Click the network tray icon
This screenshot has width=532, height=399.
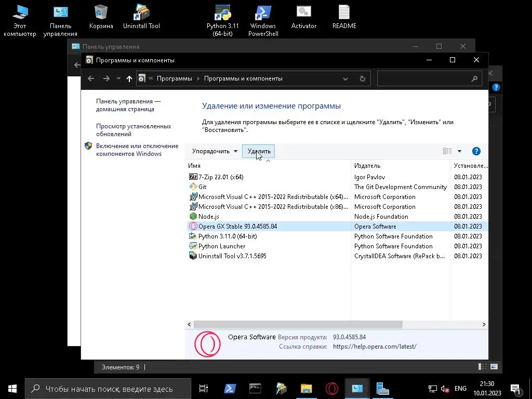(433, 389)
